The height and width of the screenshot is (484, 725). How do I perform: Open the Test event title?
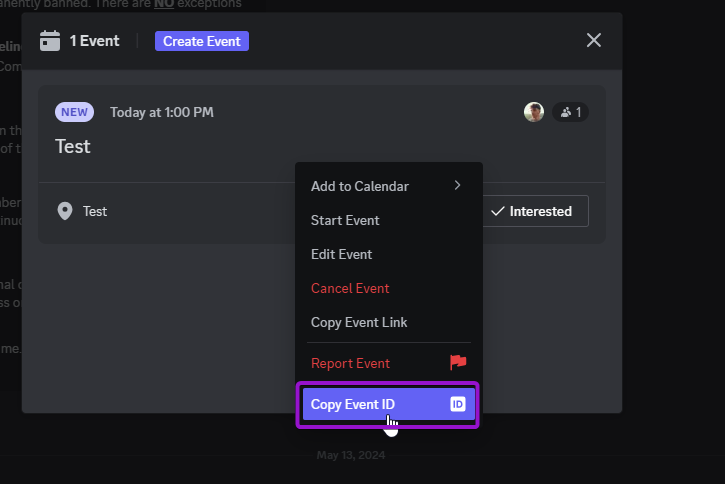click(x=73, y=146)
